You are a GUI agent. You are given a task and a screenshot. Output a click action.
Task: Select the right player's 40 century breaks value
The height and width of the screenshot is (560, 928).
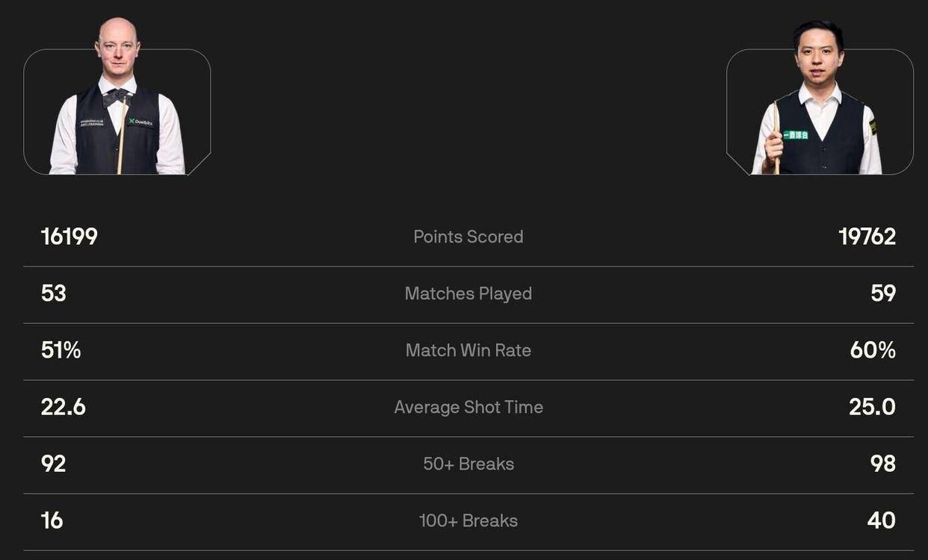(881, 520)
